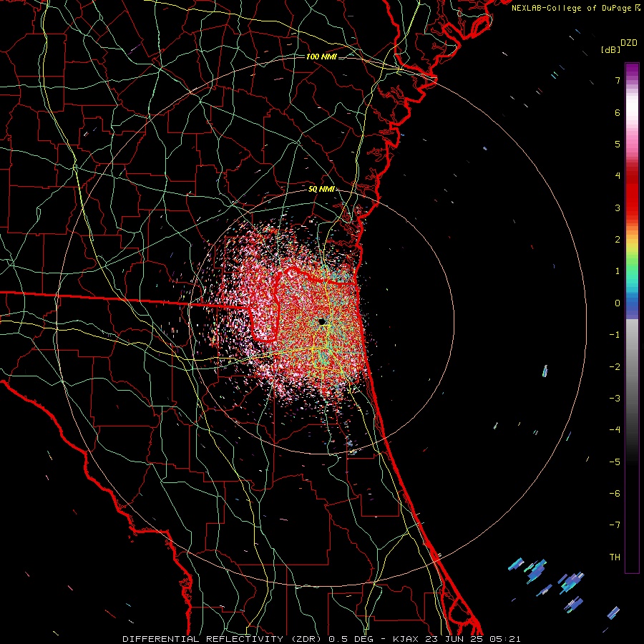The height and width of the screenshot is (644, 644).
Task: Click the -2 dB value on color scale
Action: point(615,367)
